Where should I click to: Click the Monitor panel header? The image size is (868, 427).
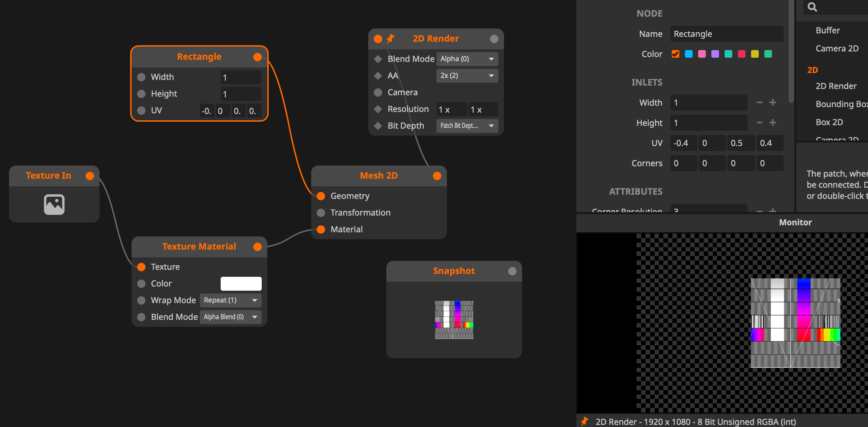click(795, 223)
